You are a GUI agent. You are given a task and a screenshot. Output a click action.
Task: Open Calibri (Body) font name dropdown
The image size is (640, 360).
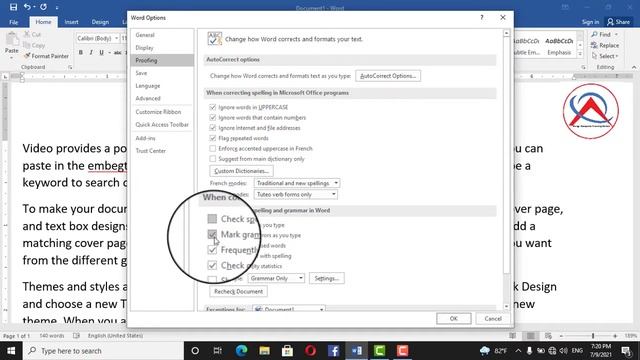click(116, 38)
